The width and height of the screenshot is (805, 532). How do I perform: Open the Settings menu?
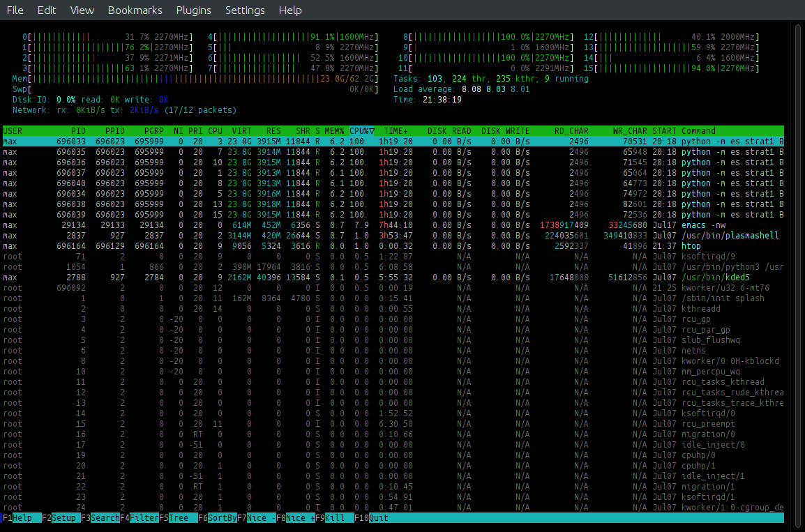(x=245, y=10)
